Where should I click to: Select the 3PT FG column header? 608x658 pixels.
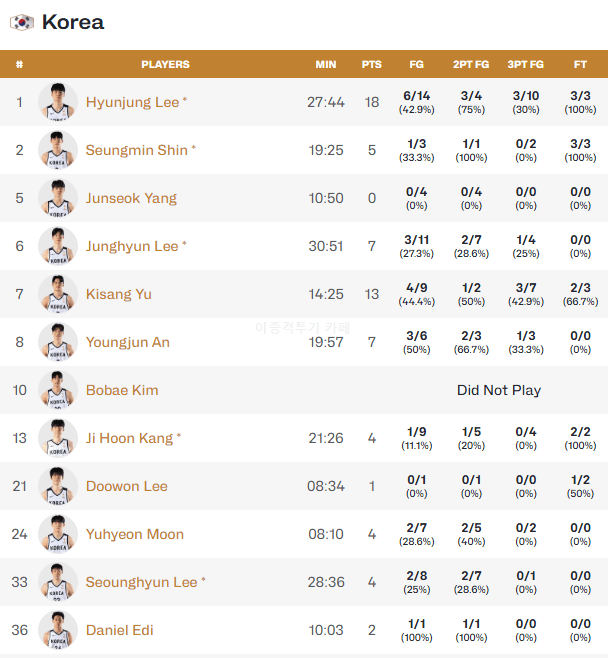click(x=526, y=64)
